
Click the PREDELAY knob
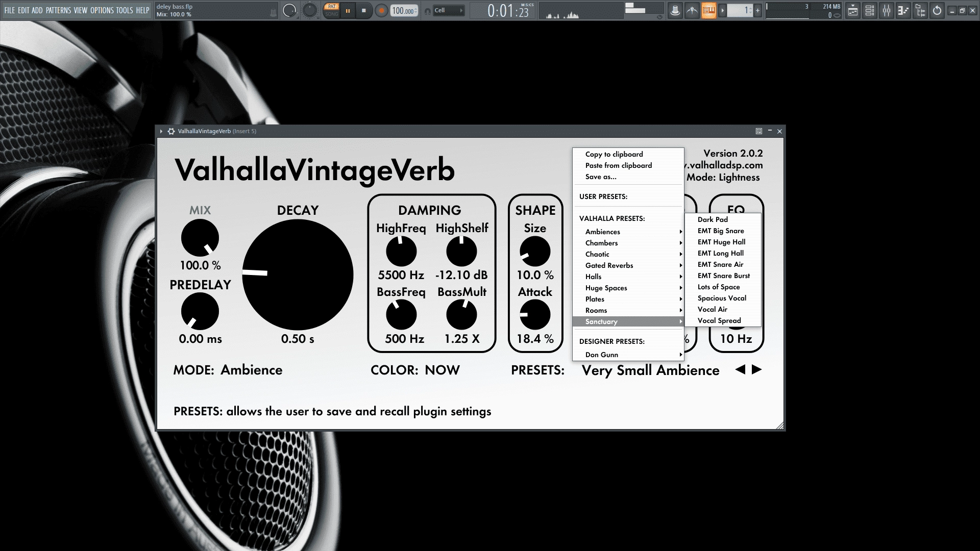click(200, 311)
